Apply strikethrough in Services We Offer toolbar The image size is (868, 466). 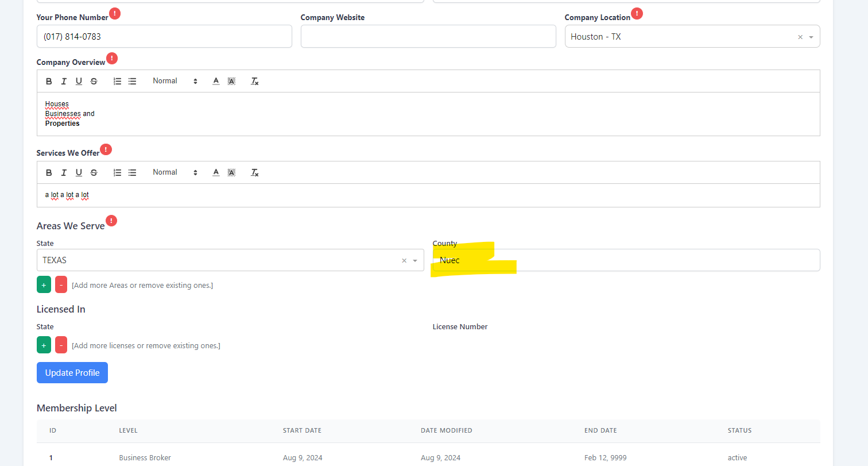coord(94,173)
